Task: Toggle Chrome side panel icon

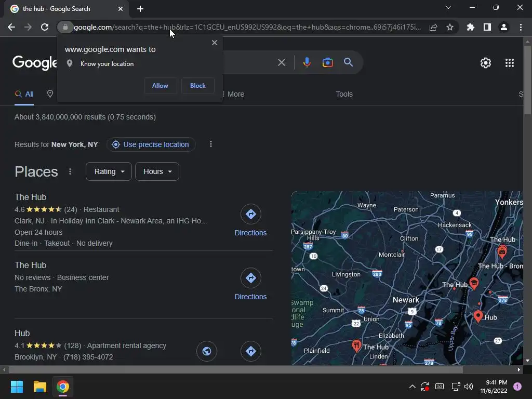Action: point(487,27)
